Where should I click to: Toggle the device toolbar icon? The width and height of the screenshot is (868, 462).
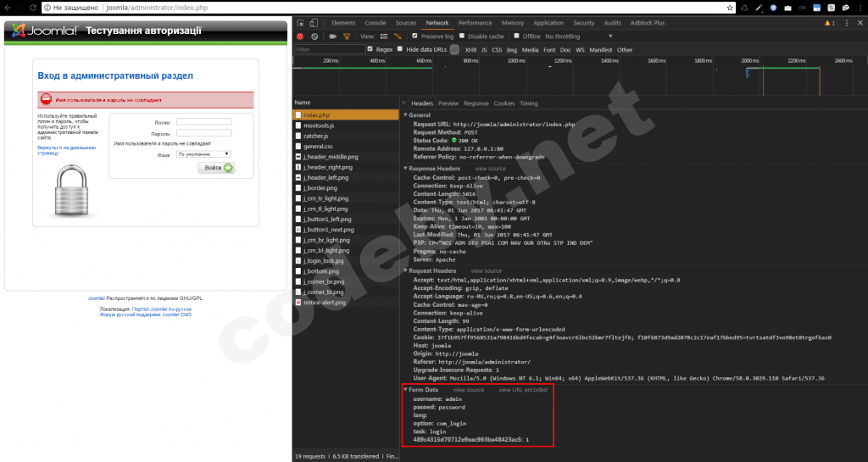pos(314,23)
